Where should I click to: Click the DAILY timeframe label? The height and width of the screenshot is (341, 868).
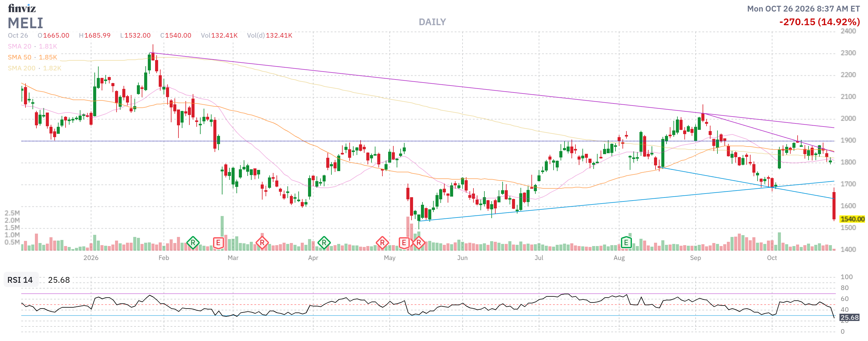432,22
